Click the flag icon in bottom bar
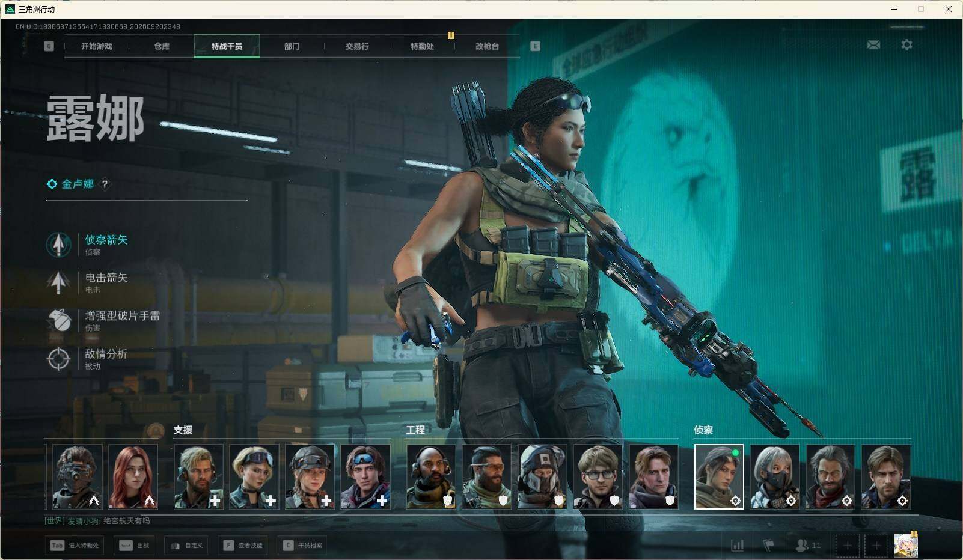The width and height of the screenshot is (963, 560). pos(768,545)
